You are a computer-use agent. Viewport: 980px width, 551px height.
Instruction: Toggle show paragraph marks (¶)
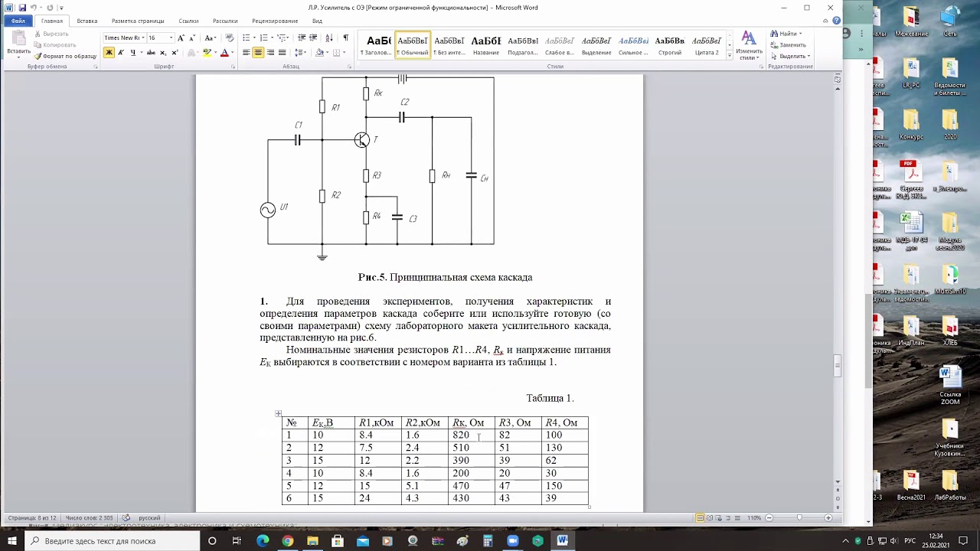click(x=345, y=37)
